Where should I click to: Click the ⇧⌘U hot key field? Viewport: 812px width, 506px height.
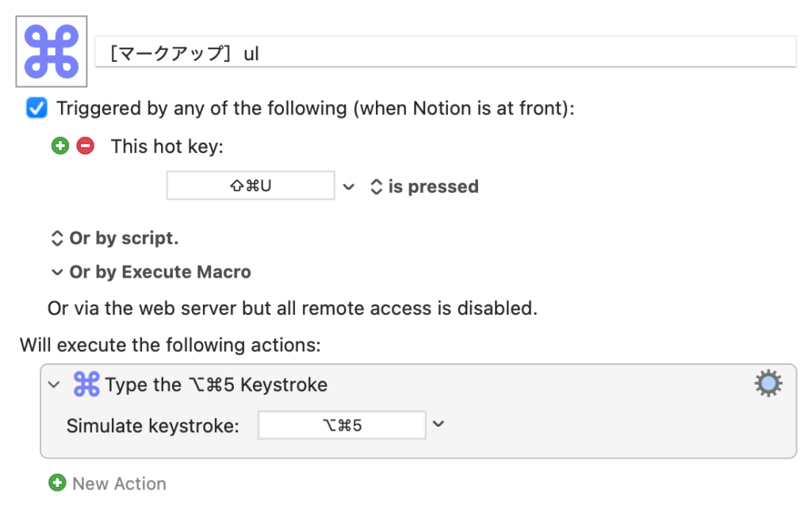point(251,186)
